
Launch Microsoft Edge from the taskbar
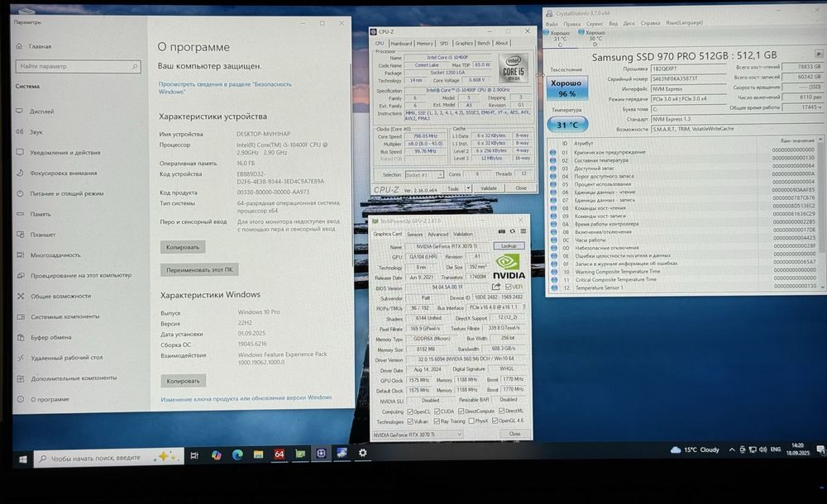[237, 454]
